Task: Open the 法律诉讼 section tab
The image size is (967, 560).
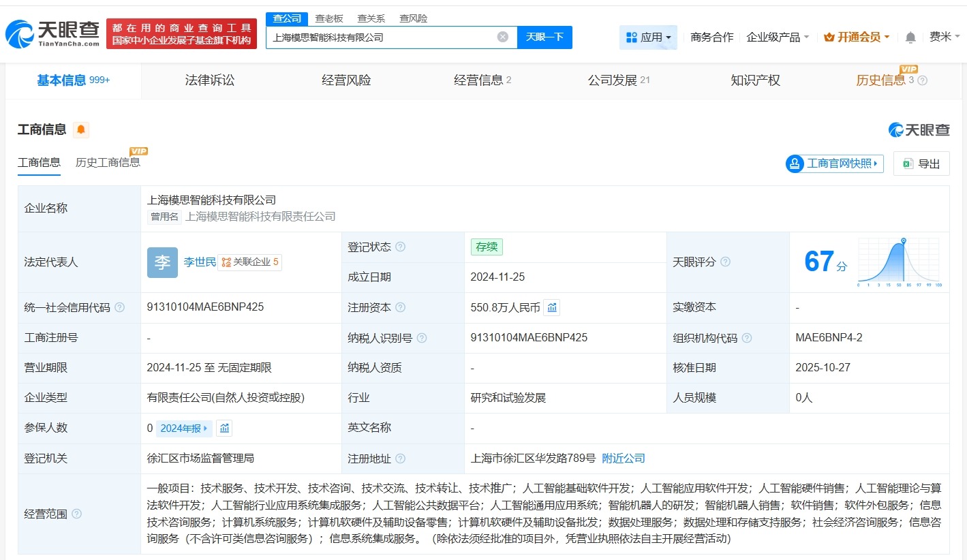Action: click(x=209, y=80)
